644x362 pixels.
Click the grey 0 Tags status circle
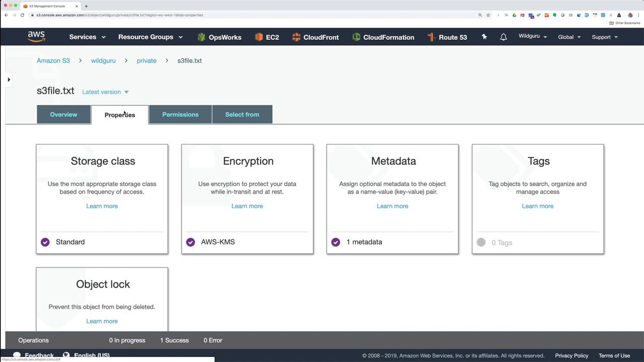click(x=481, y=242)
